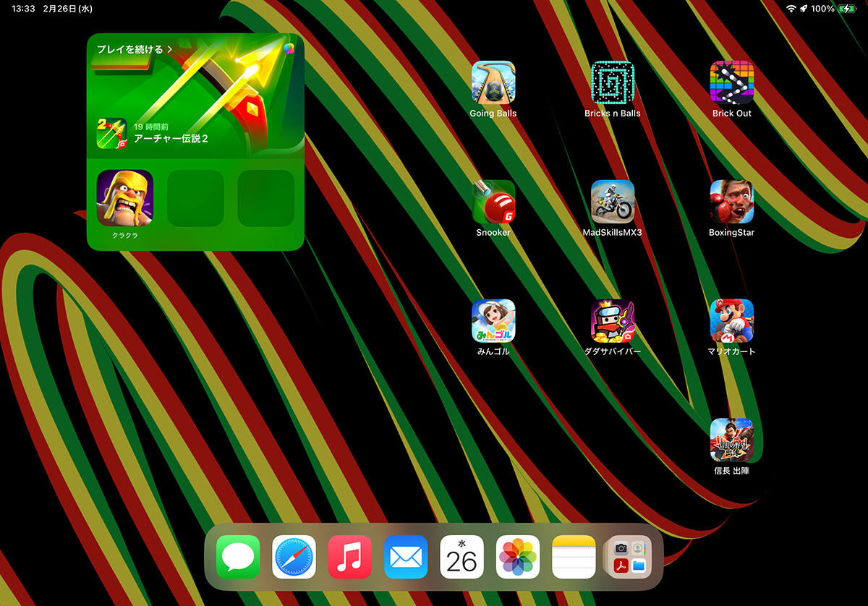
Task: Tap プレイを続ける link in widget
Action: pyautogui.click(x=135, y=50)
